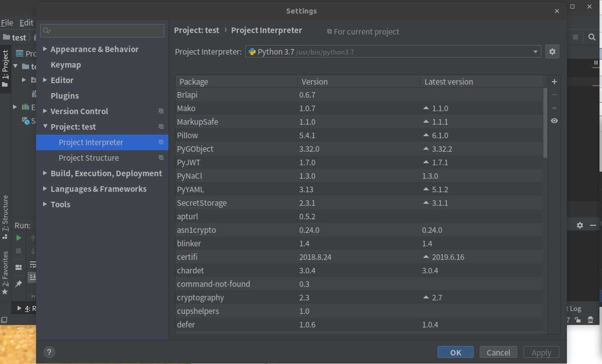This screenshot has height=364, width=602.
Task: Click the restore layout icon in Run panel
Action: (19, 267)
